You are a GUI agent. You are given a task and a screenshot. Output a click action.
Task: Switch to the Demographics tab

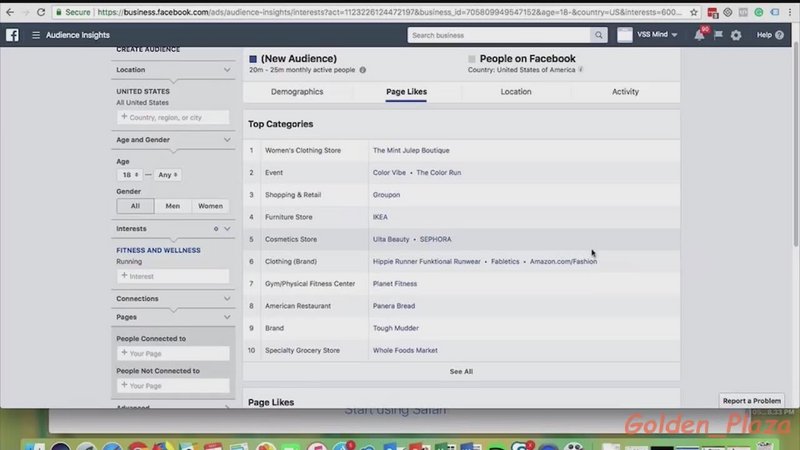(x=297, y=92)
